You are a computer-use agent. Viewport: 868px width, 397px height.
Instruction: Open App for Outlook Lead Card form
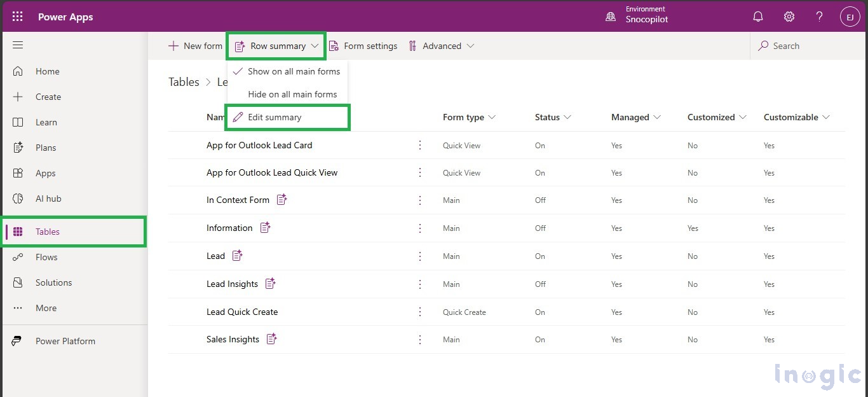click(259, 145)
